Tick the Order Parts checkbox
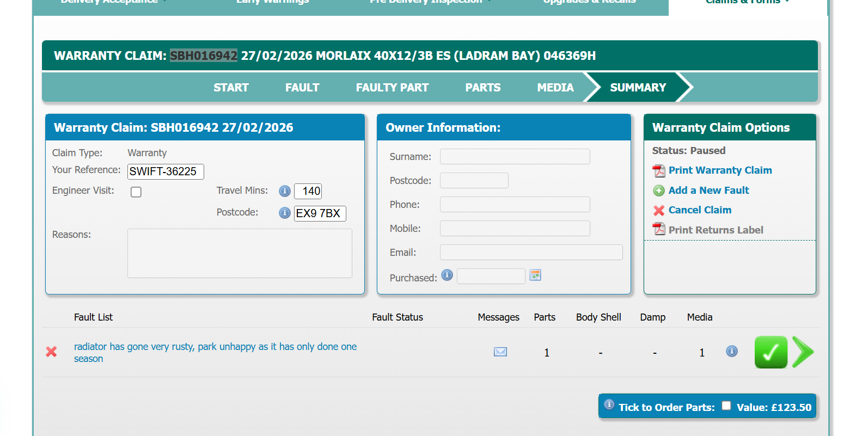Screen dimensions: 868x436 (x=726, y=406)
